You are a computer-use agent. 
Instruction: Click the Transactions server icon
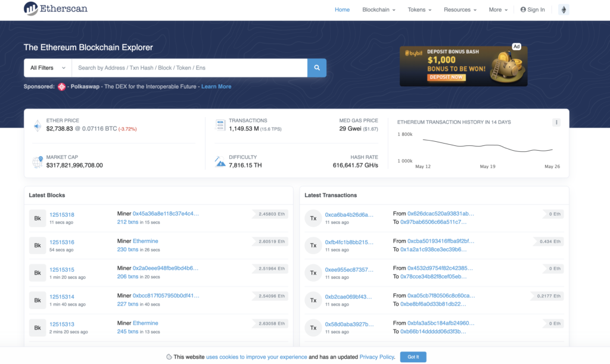point(220,125)
